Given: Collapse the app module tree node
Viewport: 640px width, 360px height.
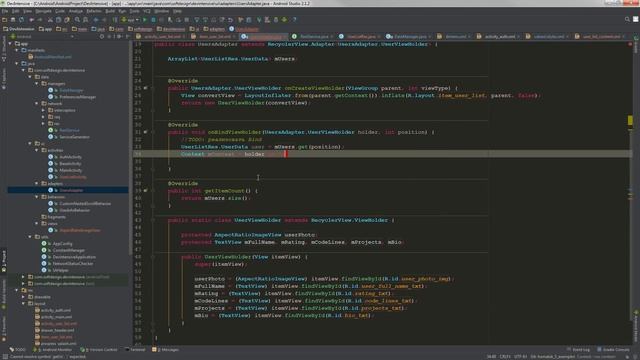Looking at the screenshot, I should pyautogui.click(x=11, y=43).
